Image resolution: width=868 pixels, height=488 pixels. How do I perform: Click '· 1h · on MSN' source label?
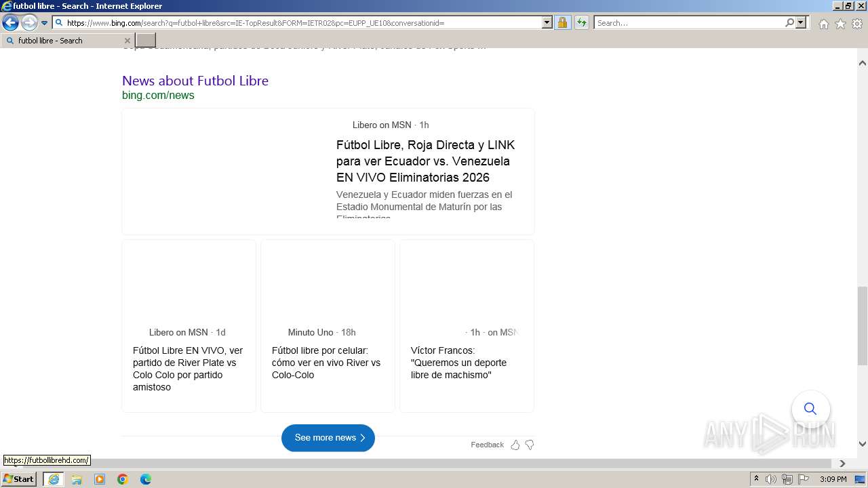492,332
